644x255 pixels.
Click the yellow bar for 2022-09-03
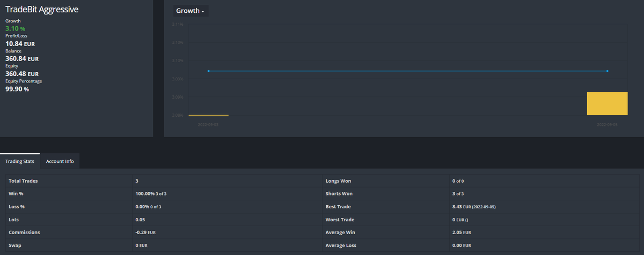tap(209, 115)
